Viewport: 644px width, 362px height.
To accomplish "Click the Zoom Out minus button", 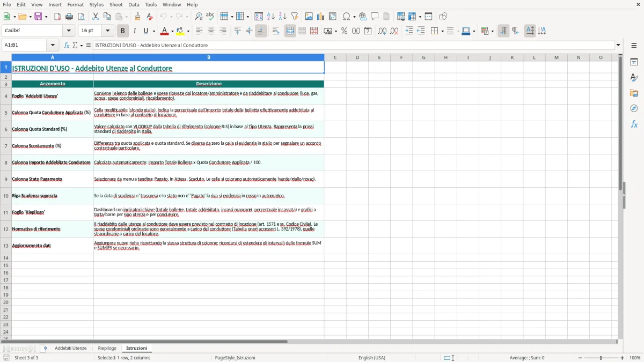I will (x=580, y=358).
